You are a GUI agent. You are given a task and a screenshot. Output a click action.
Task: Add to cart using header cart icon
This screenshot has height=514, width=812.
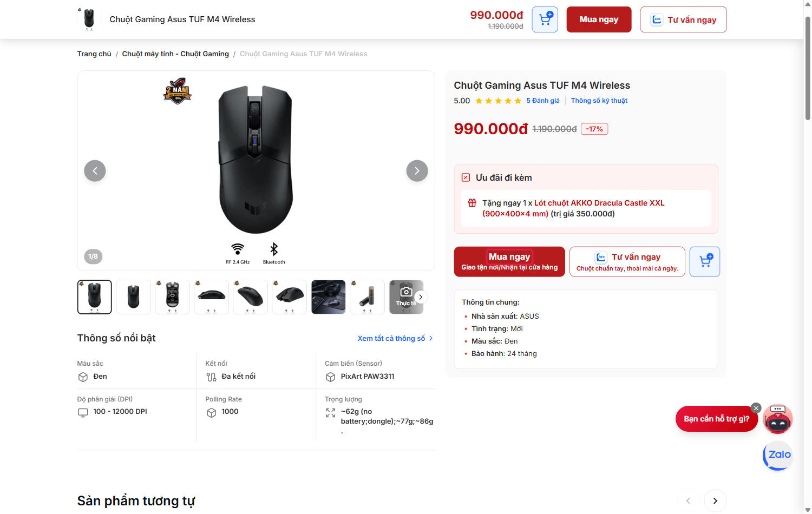click(x=545, y=19)
